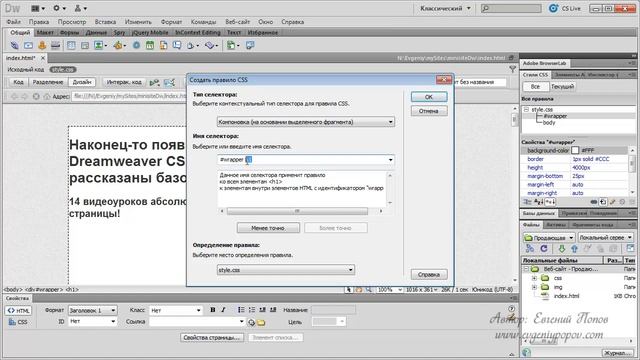This screenshot has height=360, width=640.
Task: Open the selector type dropdown Компоновка
Action: (306, 122)
